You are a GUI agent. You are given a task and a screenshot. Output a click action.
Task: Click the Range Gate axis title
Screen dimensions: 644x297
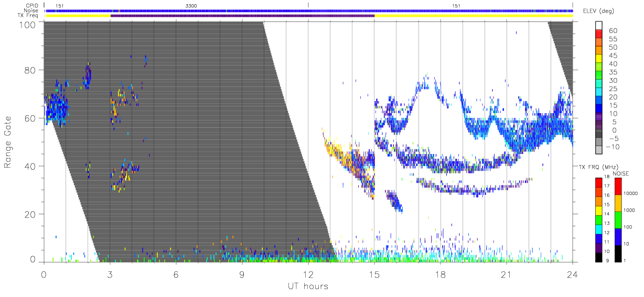[x=8, y=142]
